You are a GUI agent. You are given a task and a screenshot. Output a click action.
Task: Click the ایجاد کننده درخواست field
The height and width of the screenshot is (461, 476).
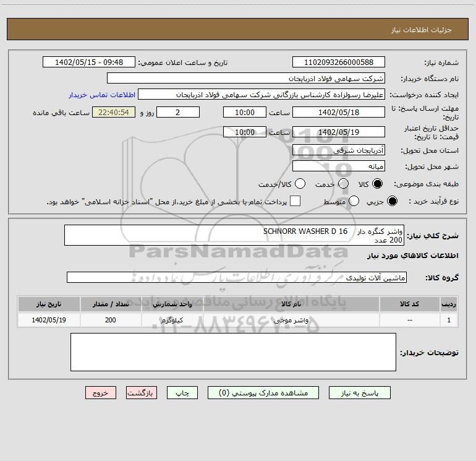point(261,94)
